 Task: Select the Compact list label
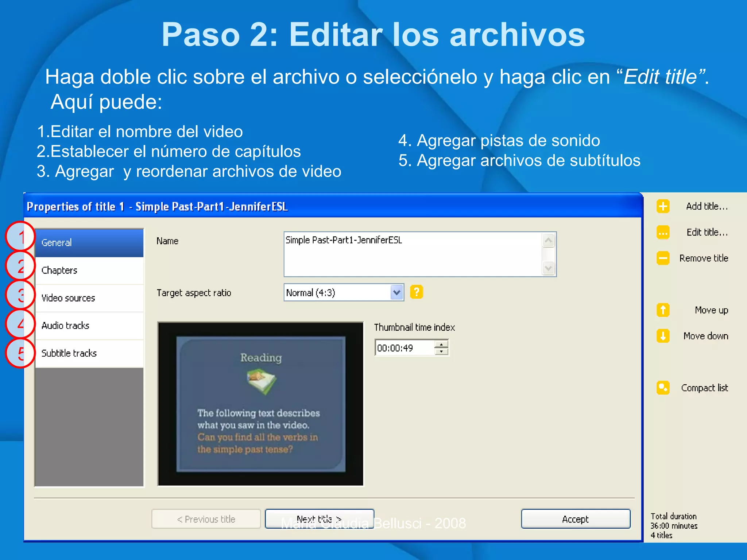click(704, 388)
